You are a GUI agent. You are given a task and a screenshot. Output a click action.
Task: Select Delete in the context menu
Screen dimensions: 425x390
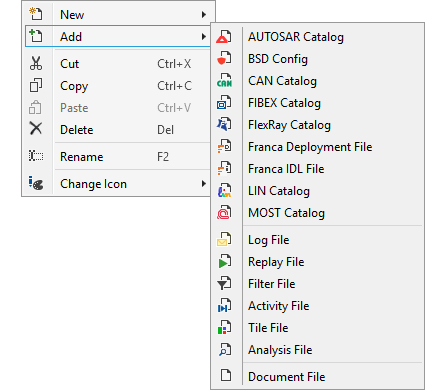117,130
